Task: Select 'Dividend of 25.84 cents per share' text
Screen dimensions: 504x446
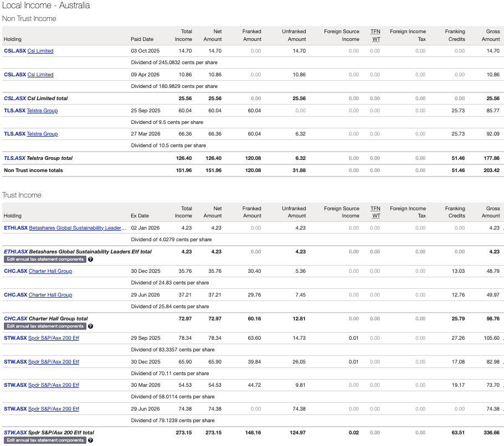Action: pyautogui.click(x=170, y=307)
